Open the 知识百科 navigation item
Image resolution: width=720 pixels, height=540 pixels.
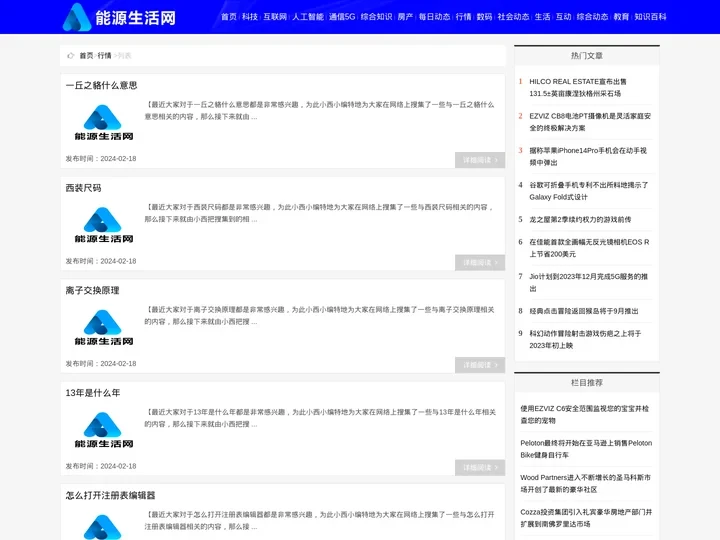pos(650,17)
